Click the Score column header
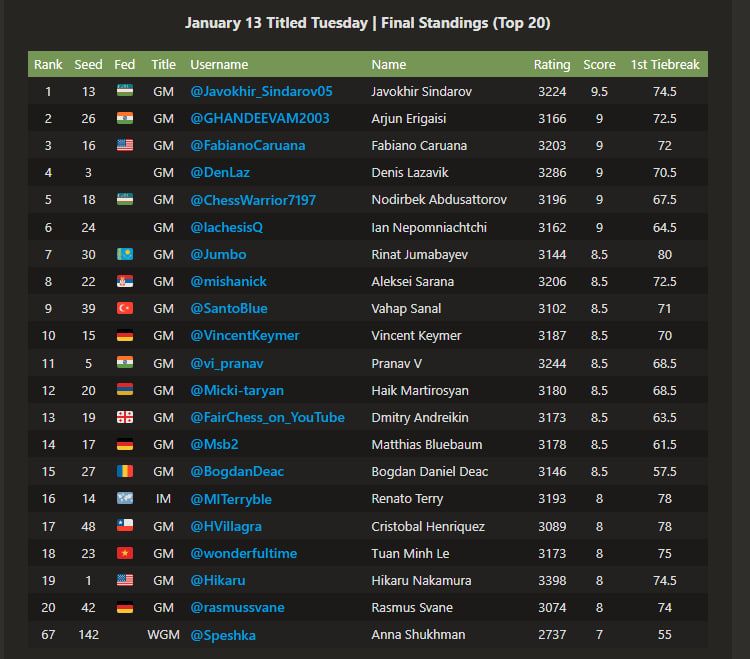Viewport: 750px width, 659px height. click(599, 64)
